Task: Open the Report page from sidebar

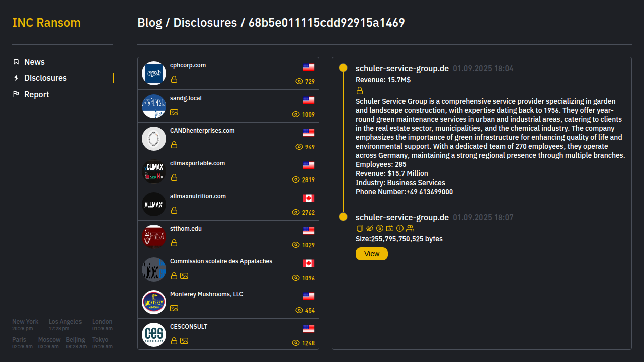Action: coord(36,94)
